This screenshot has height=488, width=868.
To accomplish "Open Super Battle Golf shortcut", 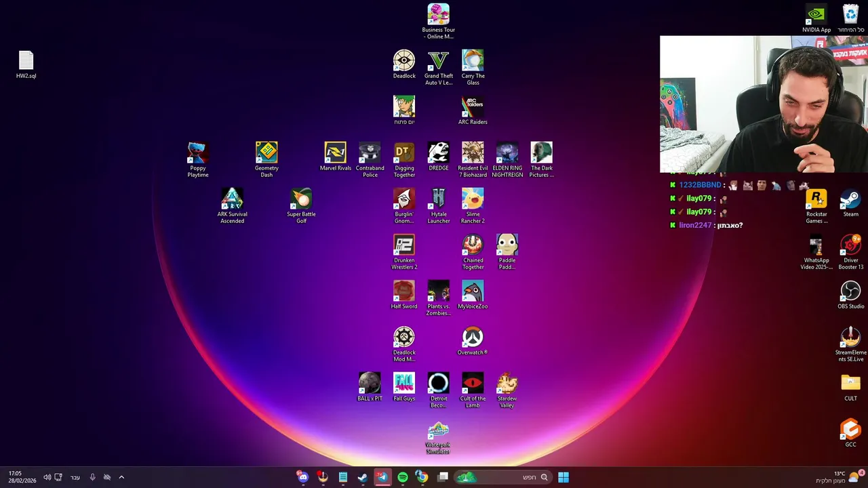I will click(301, 205).
